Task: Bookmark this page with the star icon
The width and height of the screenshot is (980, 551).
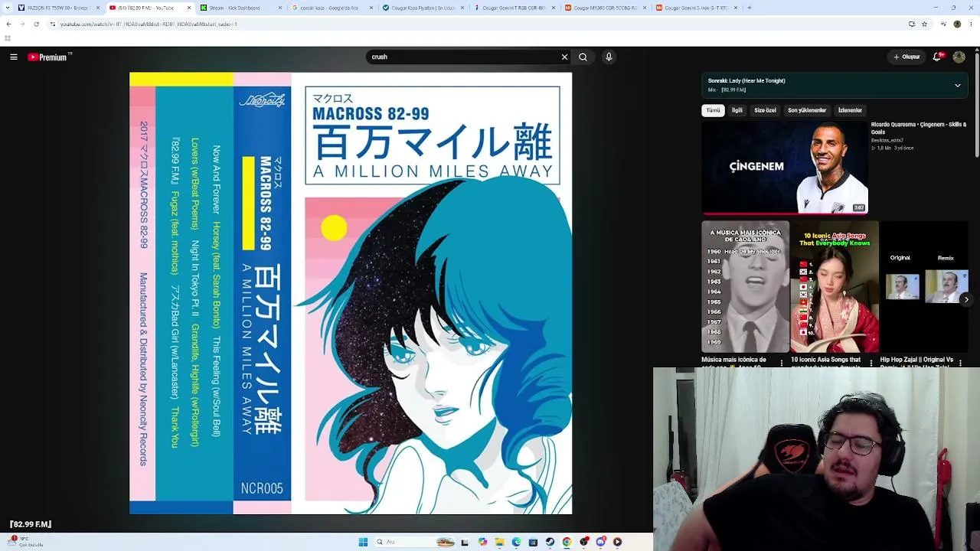Action: coord(925,24)
